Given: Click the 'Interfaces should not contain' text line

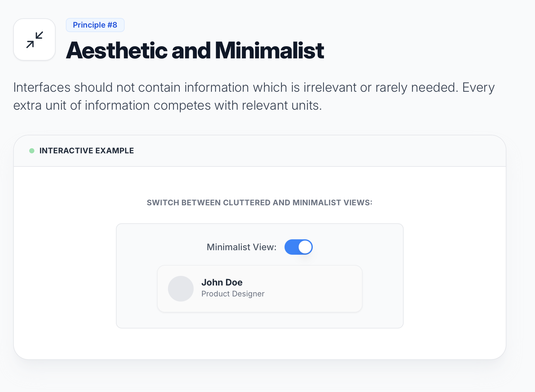Looking at the screenshot, I should [96, 88].
